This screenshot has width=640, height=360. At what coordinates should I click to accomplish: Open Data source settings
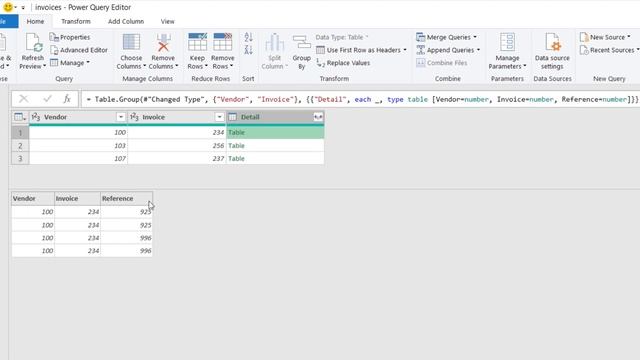click(552, 51)
